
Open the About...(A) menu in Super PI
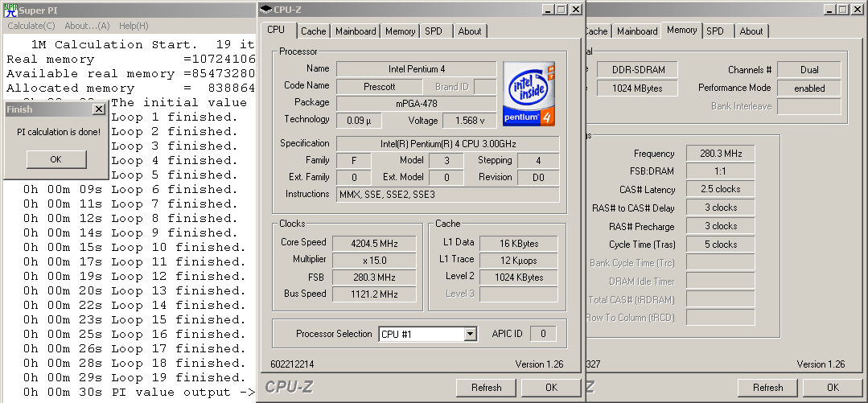click(87, 26)
